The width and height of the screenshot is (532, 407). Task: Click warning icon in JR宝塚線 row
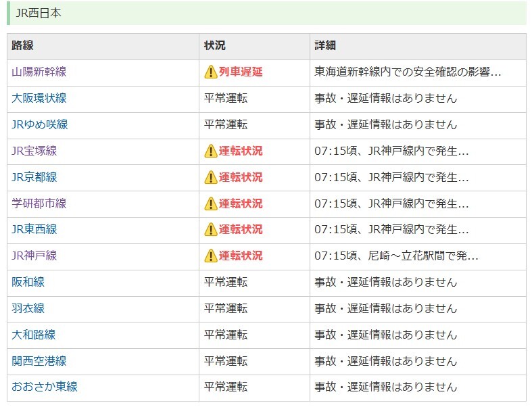[211, 151]
